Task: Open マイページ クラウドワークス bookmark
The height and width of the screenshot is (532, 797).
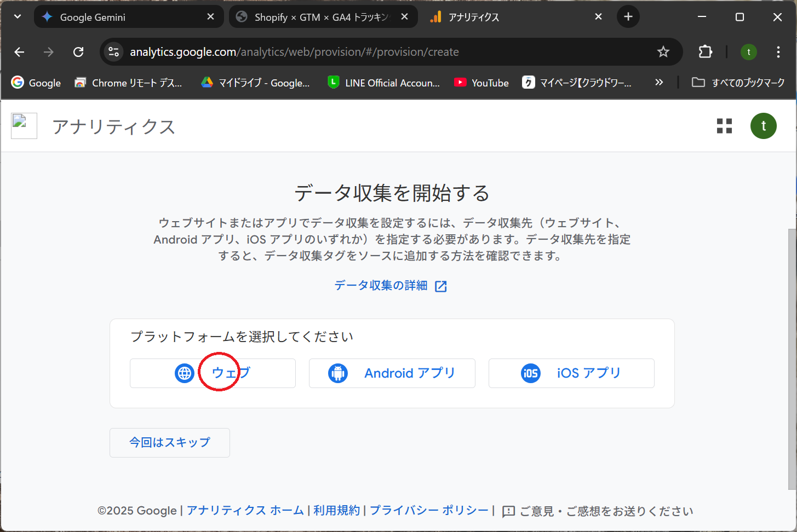Action: point(577,83)
